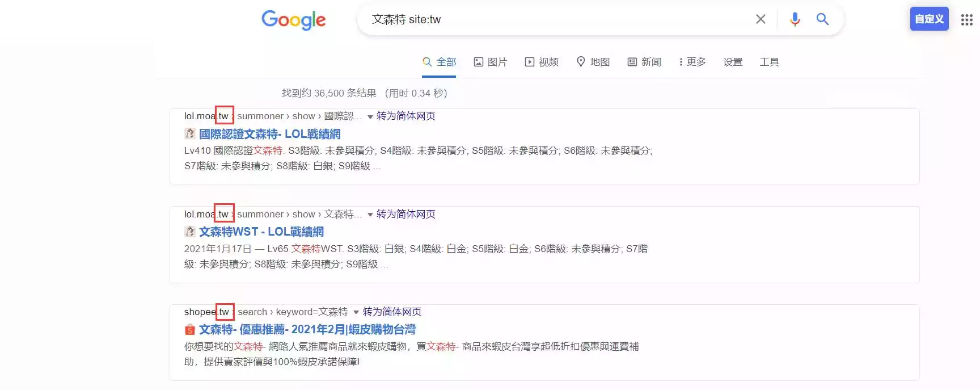The width and height of the screenshot is (980, 390).
Task: Switch to the 视频 tab
Action: 542,62
